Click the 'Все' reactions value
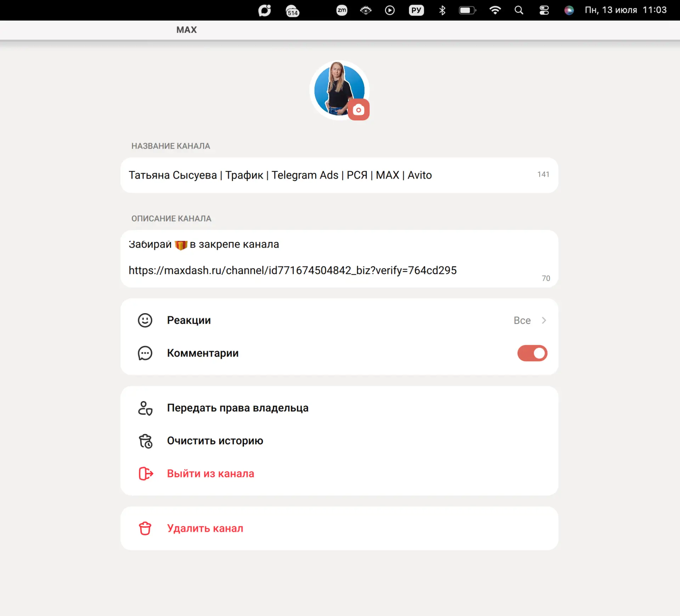680x616 pixels. pos(522,320)
